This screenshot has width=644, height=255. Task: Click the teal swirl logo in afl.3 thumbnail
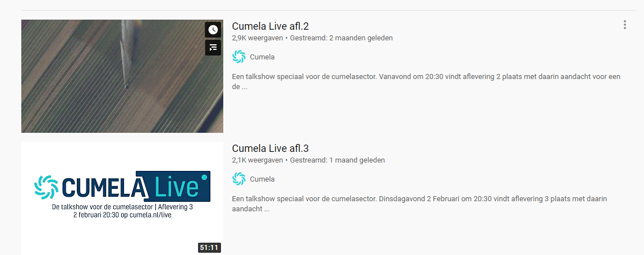click(46, 187)
